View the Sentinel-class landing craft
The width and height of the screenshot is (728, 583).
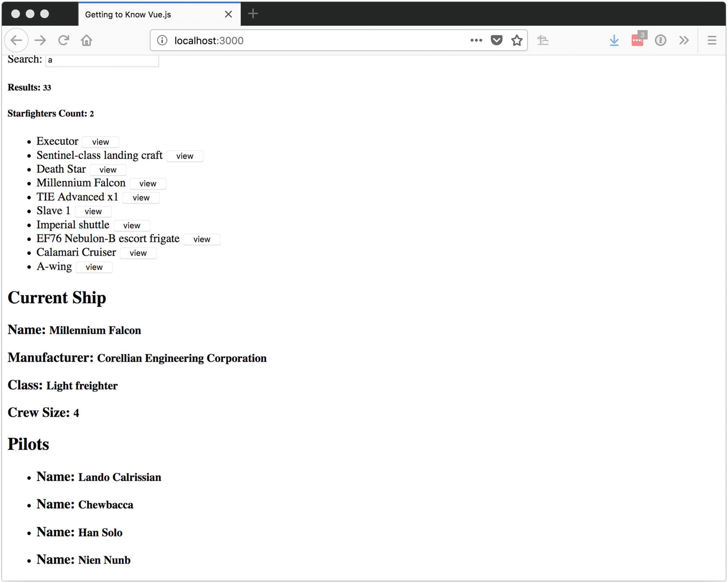pyautogui.click(x=185, y=156)
